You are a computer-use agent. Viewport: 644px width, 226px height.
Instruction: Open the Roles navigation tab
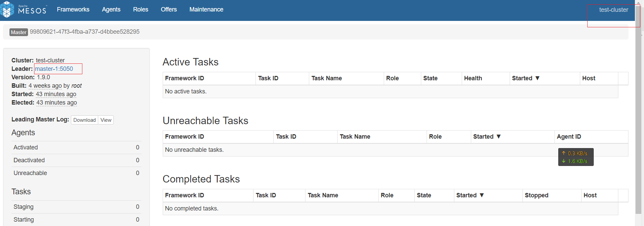(x=140, y=9)
